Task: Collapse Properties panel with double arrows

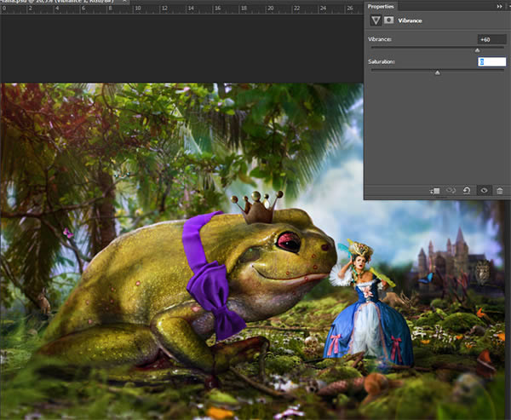Action: coord(499,6)
